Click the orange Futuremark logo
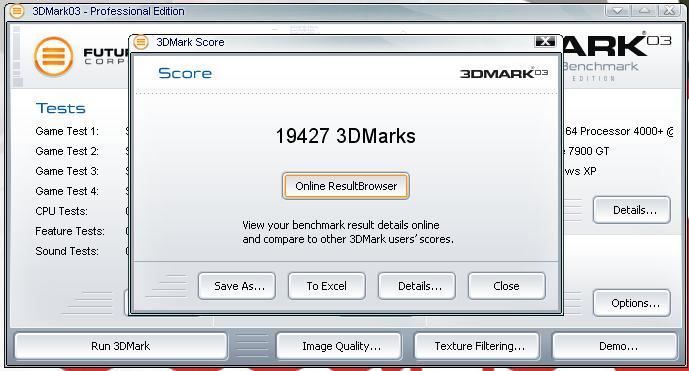This screenshot has height=371, width=689. [x=54, y=57]
